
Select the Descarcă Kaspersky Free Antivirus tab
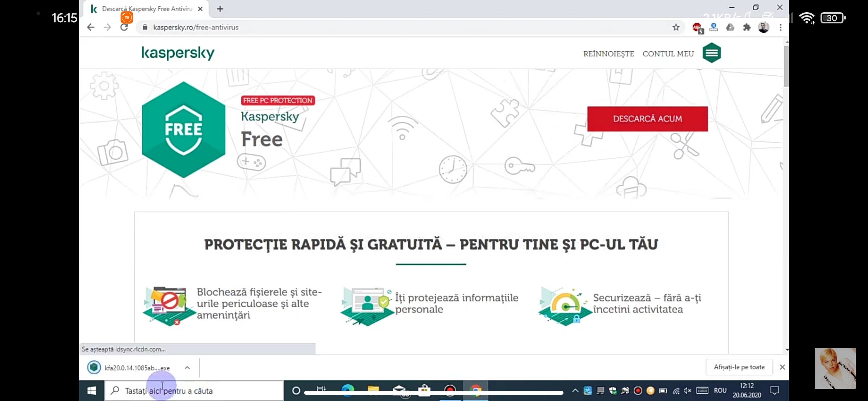tap(146, 9)
